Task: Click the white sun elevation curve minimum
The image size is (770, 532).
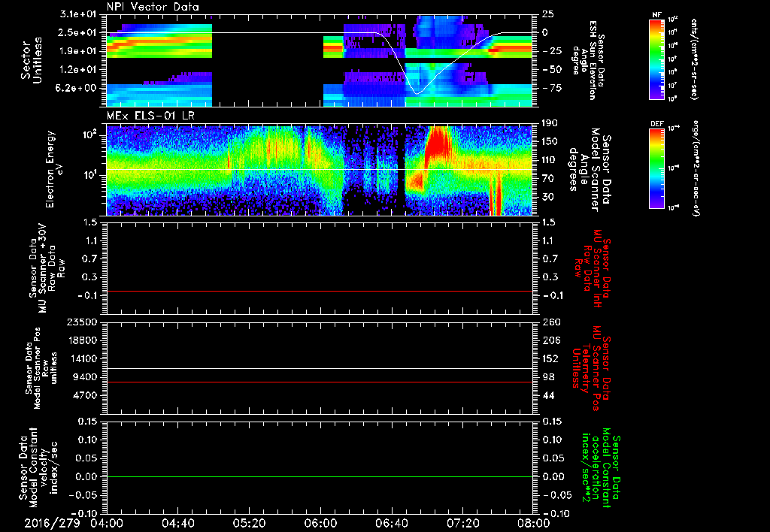Action: pos(417,92)
